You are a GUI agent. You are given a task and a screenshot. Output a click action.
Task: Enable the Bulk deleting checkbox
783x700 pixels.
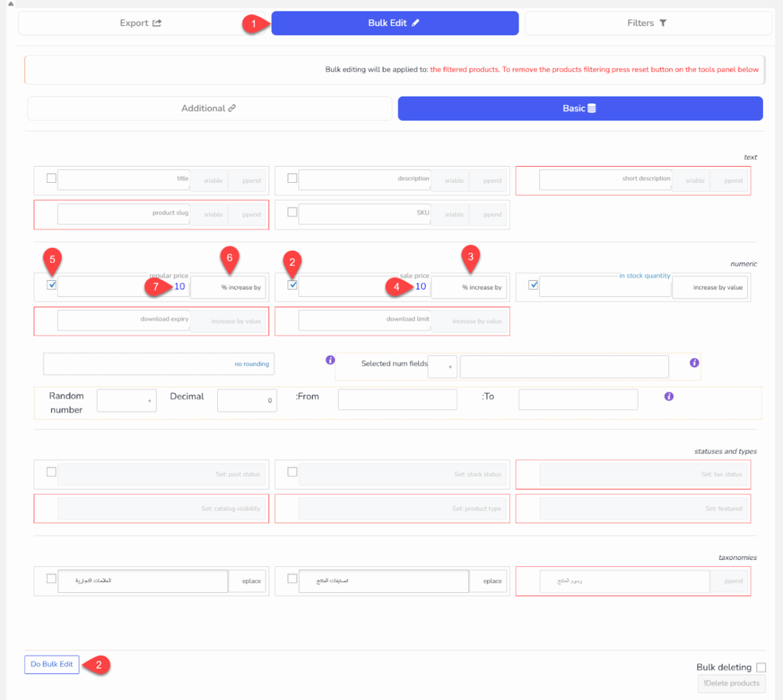(761, 668)
